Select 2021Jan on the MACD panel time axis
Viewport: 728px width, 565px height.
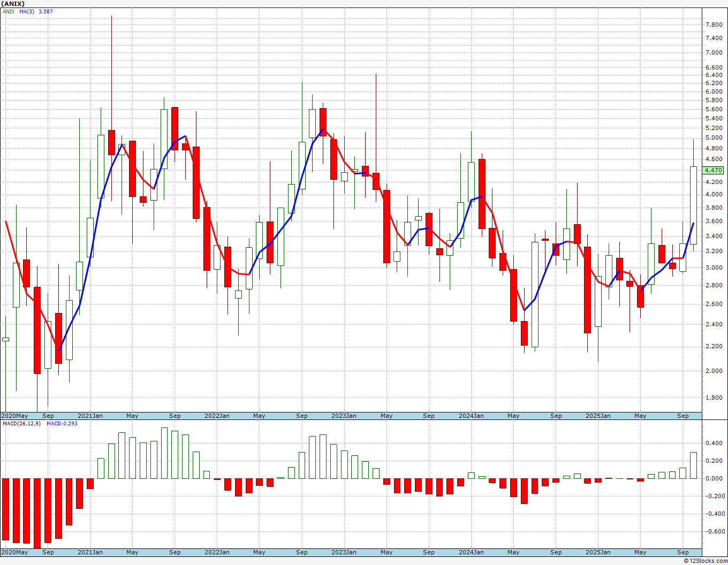coord(90,552)
